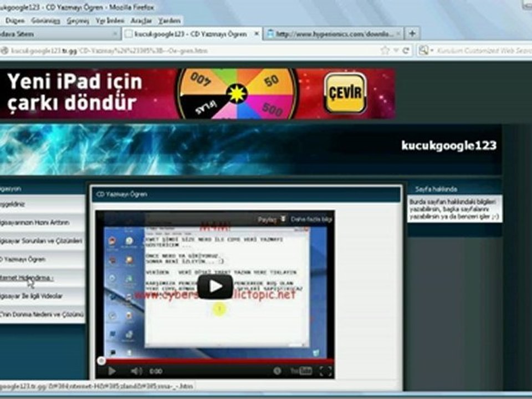Bookmark this page with the star icon
The width and height of the screenshot is (532, 399).
point(385,50)
